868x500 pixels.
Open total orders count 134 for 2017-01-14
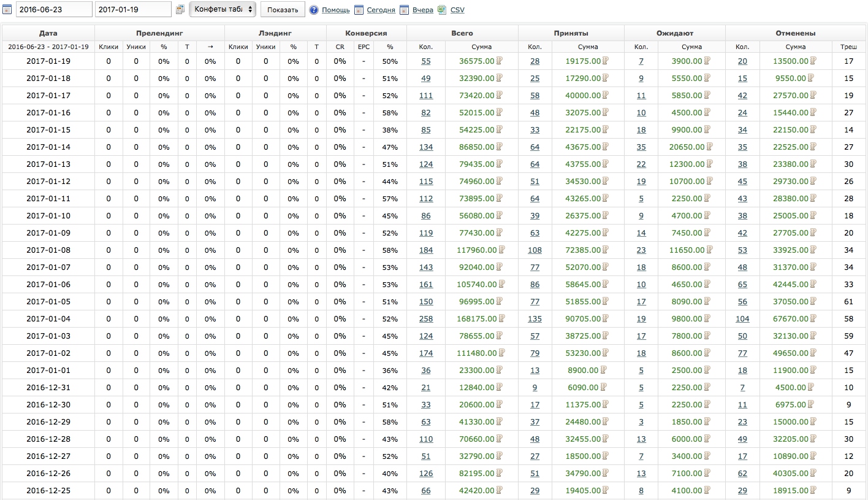click(426, 147)
